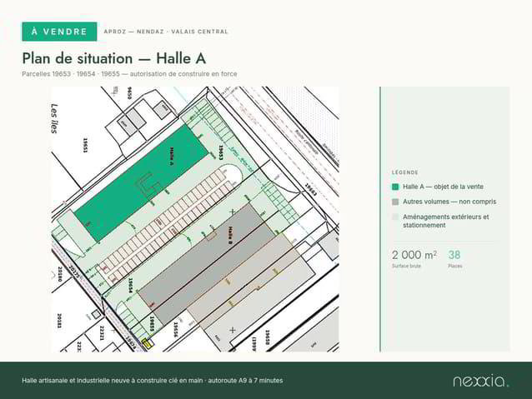Click the Places caption under 38
This screenshot has width=532, height=399.
(x=455, y=266)
